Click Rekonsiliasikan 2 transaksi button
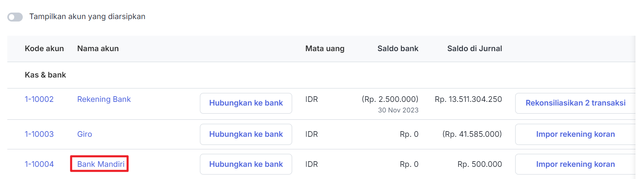This screenshot has width=644, height=179. point(575,103)
